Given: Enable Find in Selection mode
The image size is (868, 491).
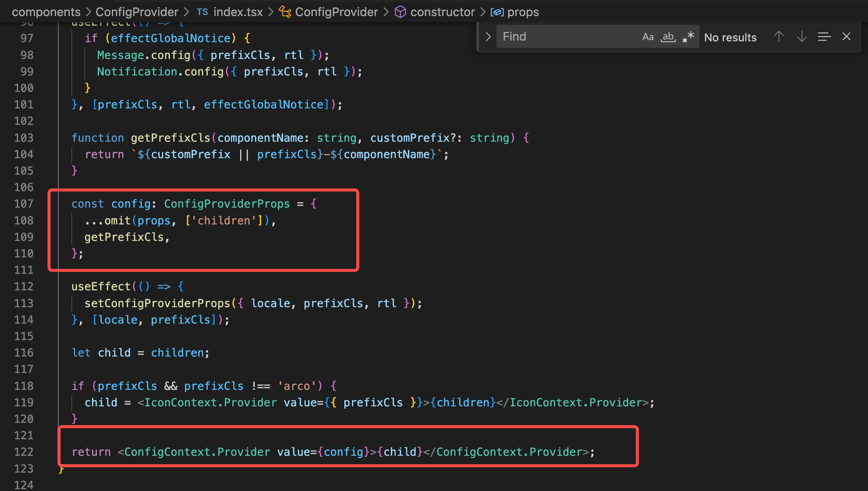Looking at the screenshot, I should click(x=824, y=36).
